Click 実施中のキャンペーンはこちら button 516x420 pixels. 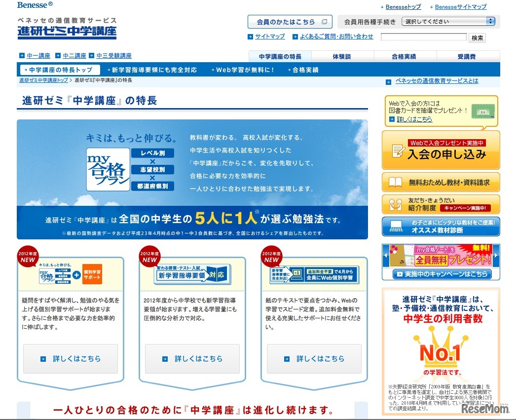click(x=442, y=274)
